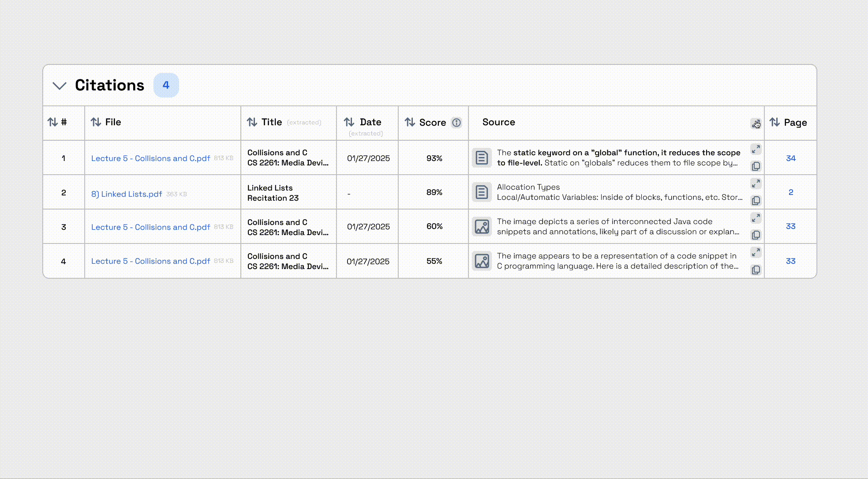
Task: Sort citations by File column
Action: pyautogui.click(x=96, y=122)
